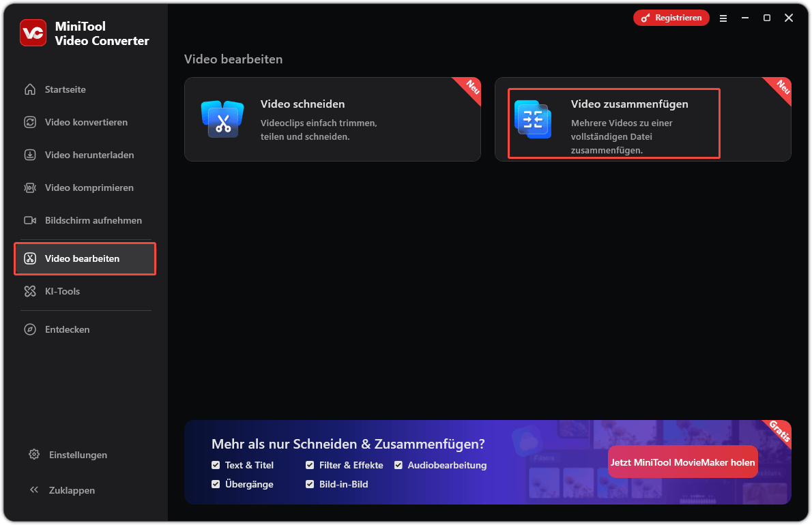This screenshot has width=812, height=525.
Task: Close the MiniTool Video Converter window
Action: pyautogui.click(x=789, y=18)
